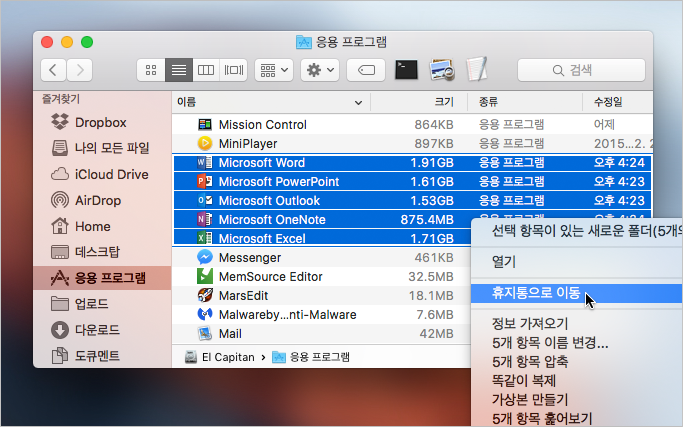Switch to list view
Viewport: 683px width, 427px height.
179,70
